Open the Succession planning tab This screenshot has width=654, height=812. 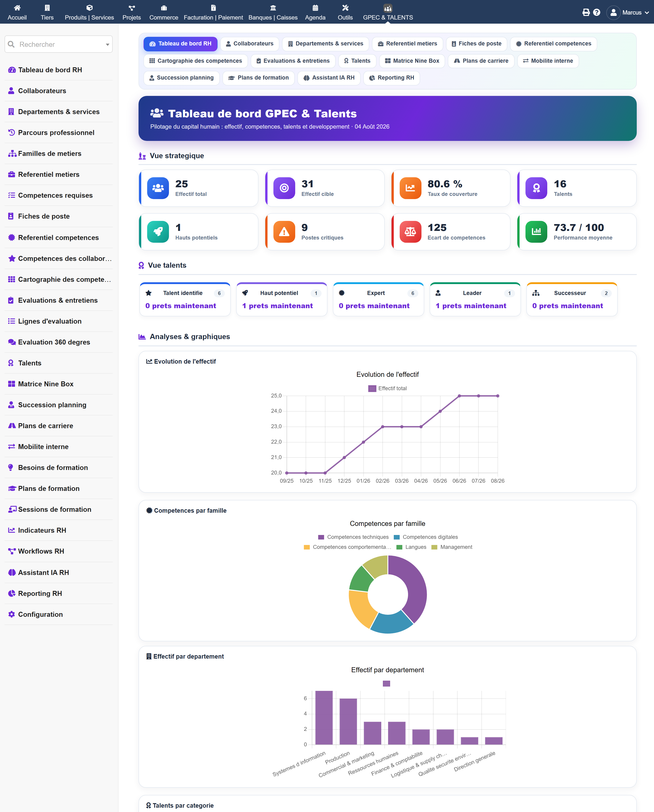(x=181, y=78)
